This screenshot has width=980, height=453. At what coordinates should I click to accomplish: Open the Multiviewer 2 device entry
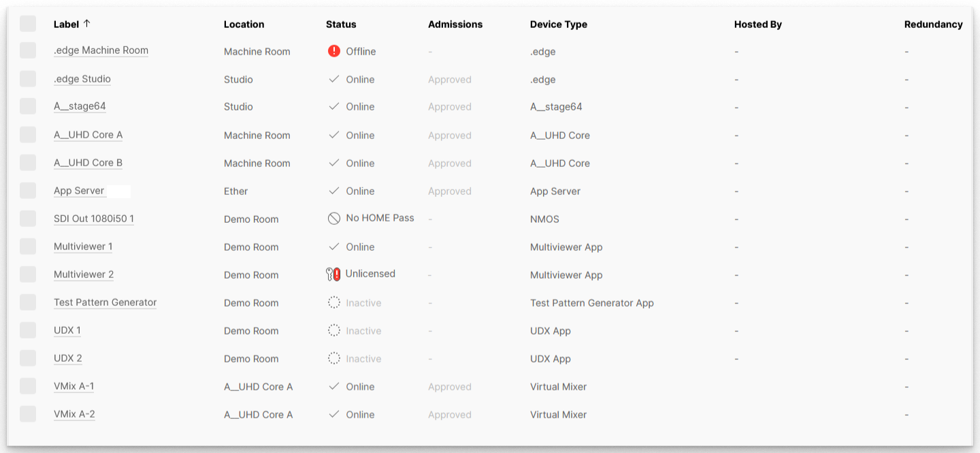tap(84, 275)
